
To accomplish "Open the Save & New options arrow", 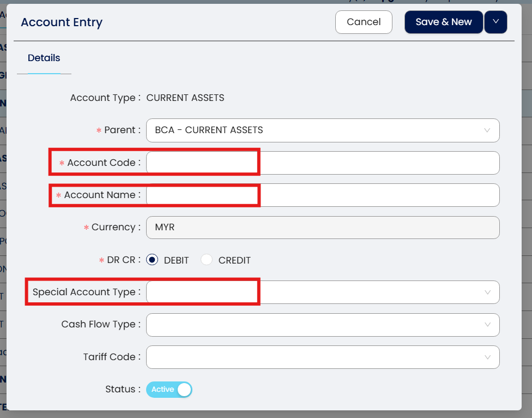I will tap(495, 22).
